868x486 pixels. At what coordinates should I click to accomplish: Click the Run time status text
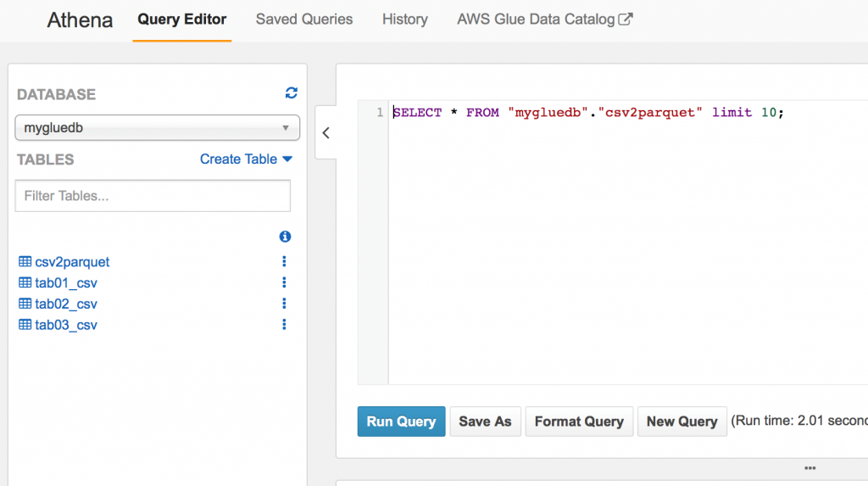pos(799,421)
